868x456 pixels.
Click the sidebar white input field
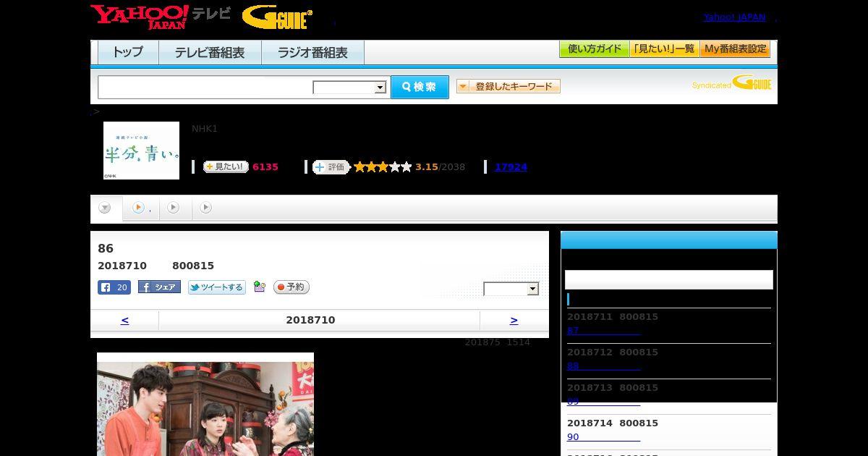click(669, 279)
